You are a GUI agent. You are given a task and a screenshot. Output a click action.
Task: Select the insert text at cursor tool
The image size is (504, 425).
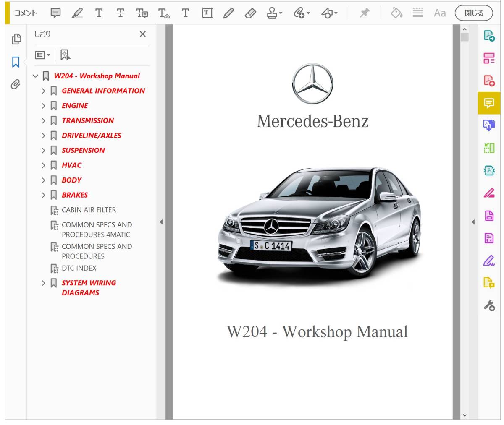click(164, 13)
